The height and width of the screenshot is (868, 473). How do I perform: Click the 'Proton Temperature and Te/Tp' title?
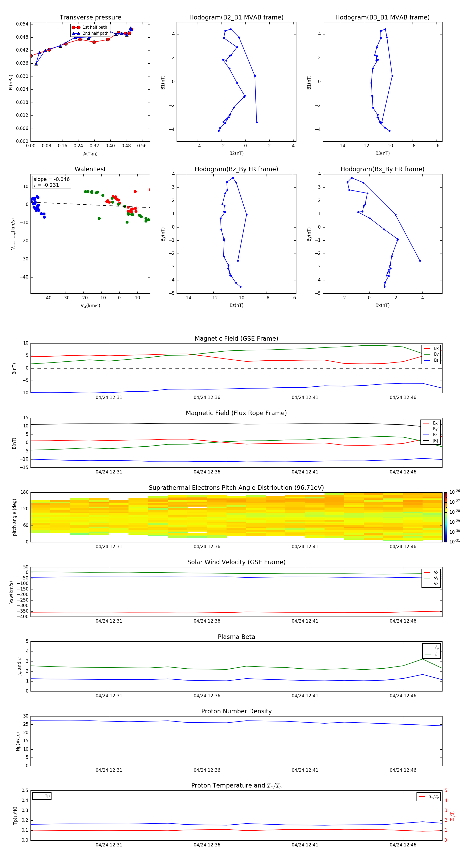[236, 786]
